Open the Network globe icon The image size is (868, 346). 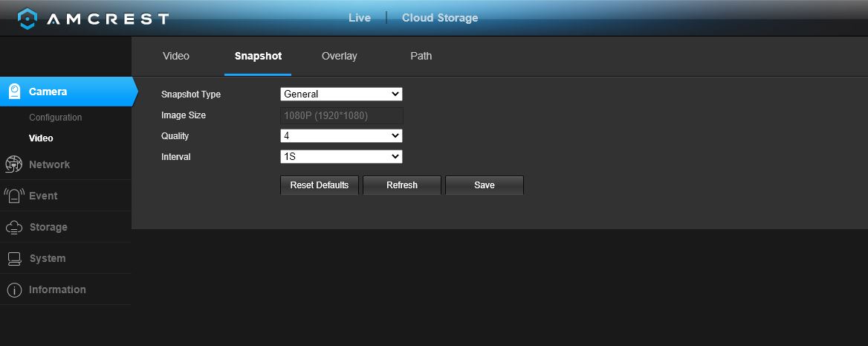13,164
